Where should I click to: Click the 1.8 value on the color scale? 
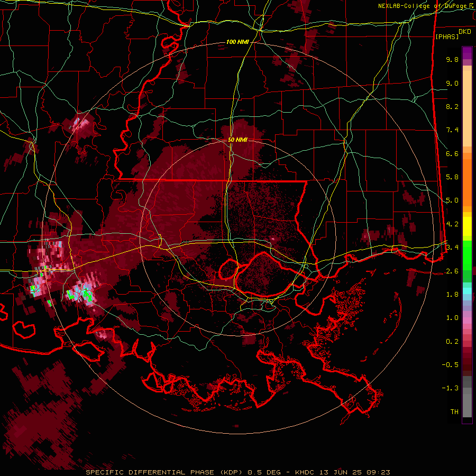click(452, 295)
